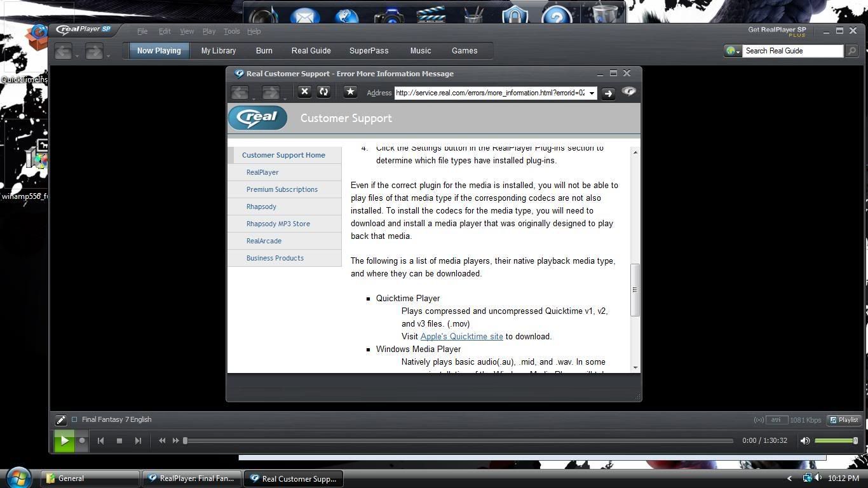Click the Go arrow next to Address
Viewport: 868px width, 488px height.
[608, 93]
